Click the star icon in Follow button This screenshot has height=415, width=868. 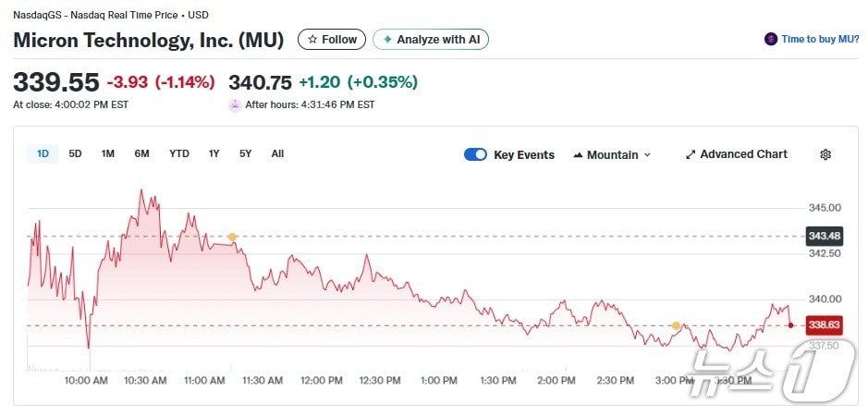click(312, 40)
